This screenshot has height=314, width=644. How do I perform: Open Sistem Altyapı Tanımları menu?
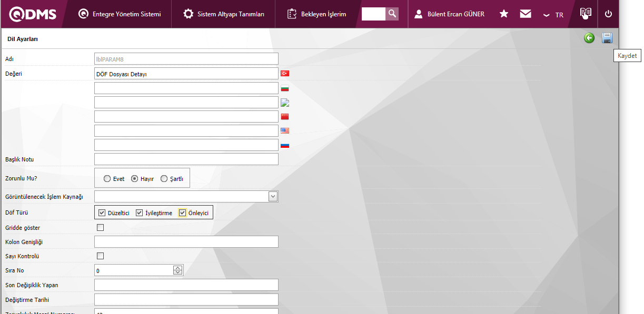tap(224, 14)
